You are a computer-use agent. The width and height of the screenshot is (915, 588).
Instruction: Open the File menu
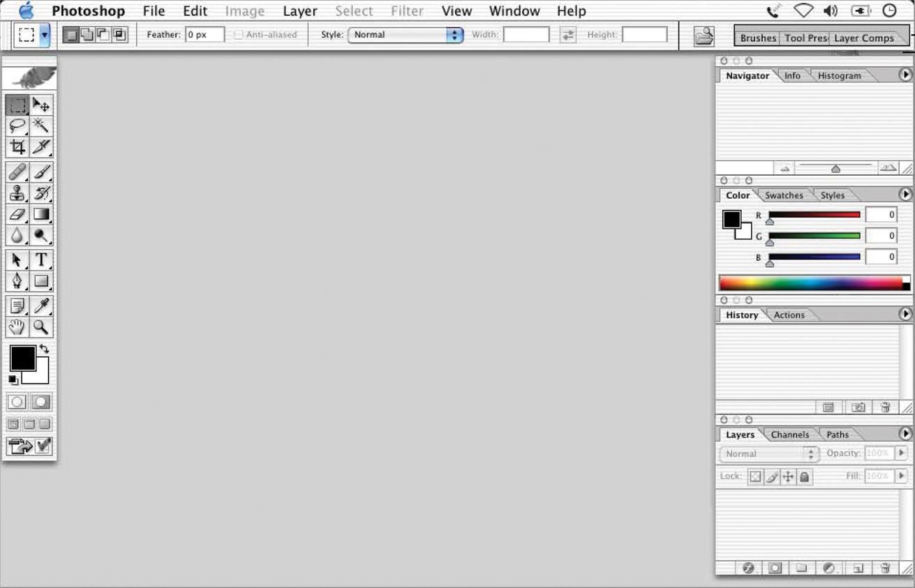pos(154,11)
